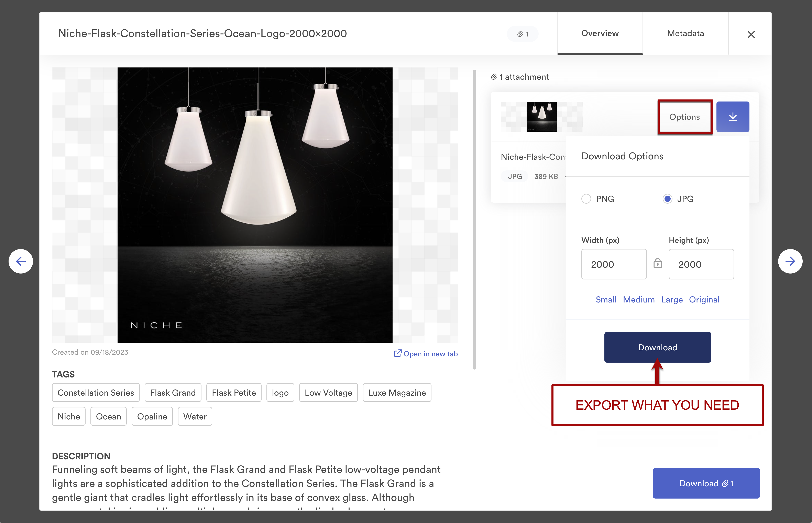Select the Water tag

195,416
